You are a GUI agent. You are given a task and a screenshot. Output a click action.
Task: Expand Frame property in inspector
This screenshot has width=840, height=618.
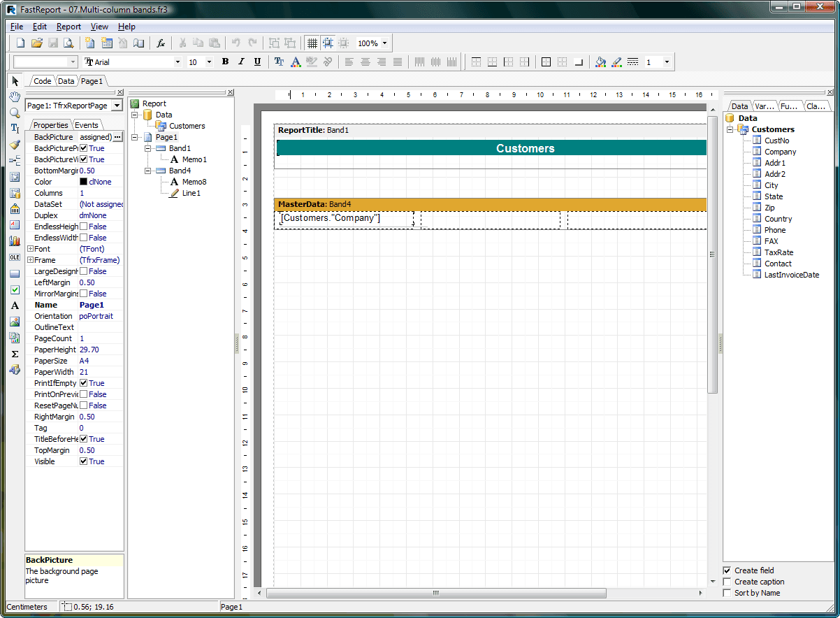(x=30, y=260)
